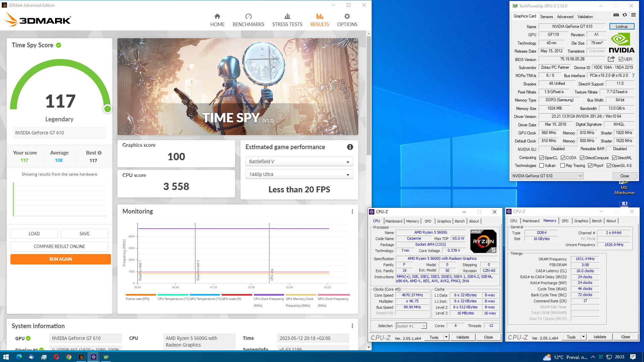Click the NVIDIA logo in GPU-Z

tap(622, 43)
